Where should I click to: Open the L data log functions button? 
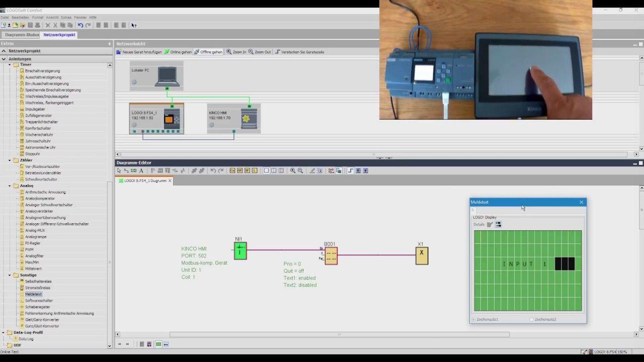click(x=255, y=170)
